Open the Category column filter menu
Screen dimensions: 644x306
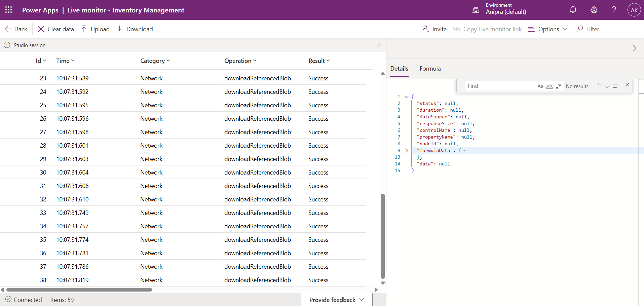[x=168, y=61]
